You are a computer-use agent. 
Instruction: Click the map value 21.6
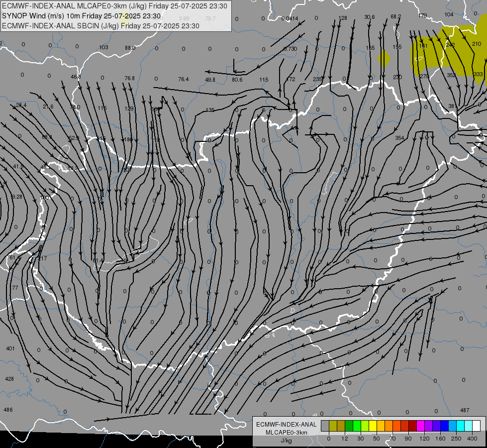pos(48,107)
